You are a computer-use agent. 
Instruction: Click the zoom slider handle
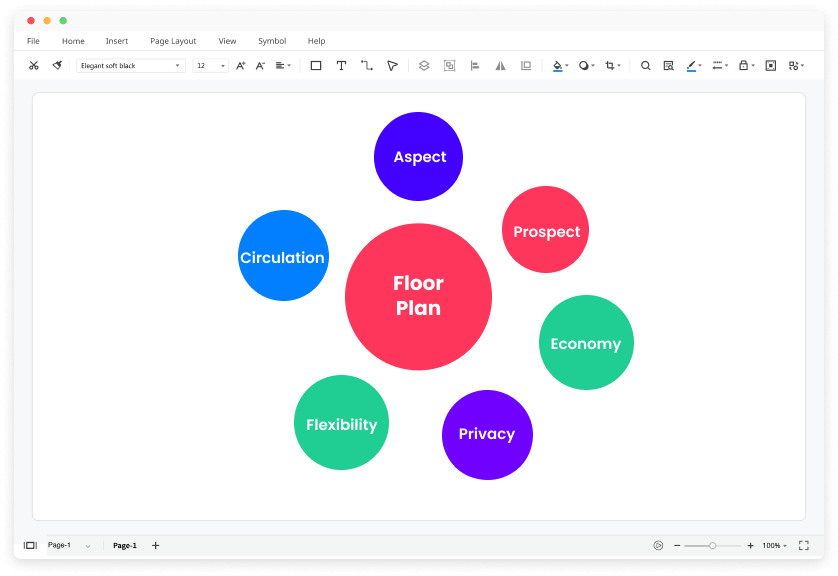tap(713, 546)
